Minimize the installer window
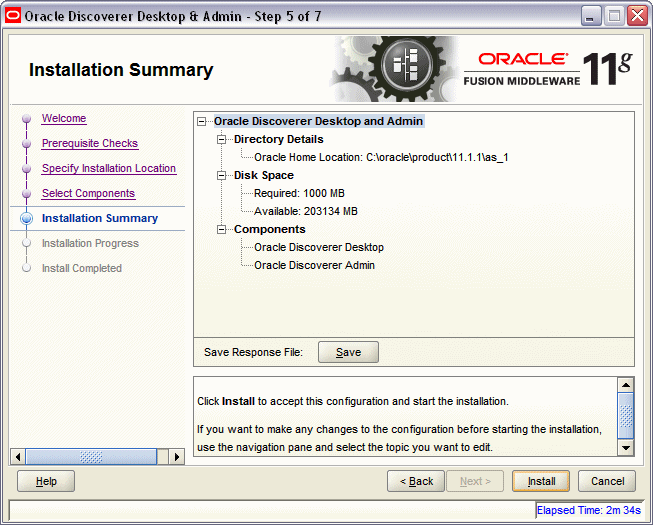This screenshot has height=525, width=653. tap(590, 16)
